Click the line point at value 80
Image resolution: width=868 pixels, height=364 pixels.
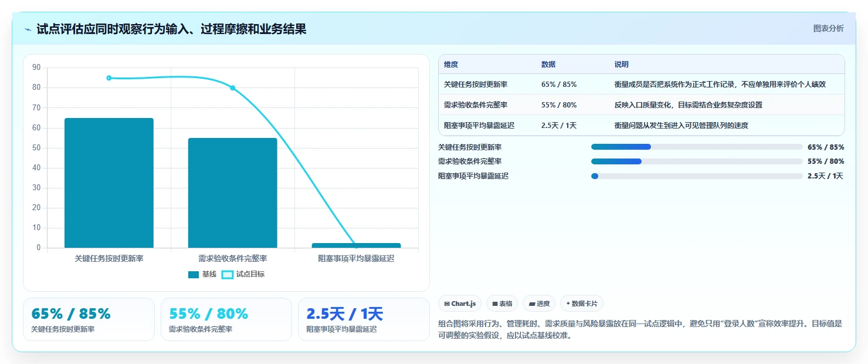[233, 88]
